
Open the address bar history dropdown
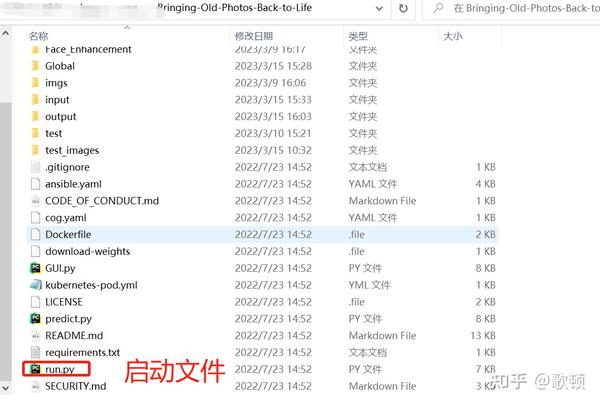click(379, 8)
